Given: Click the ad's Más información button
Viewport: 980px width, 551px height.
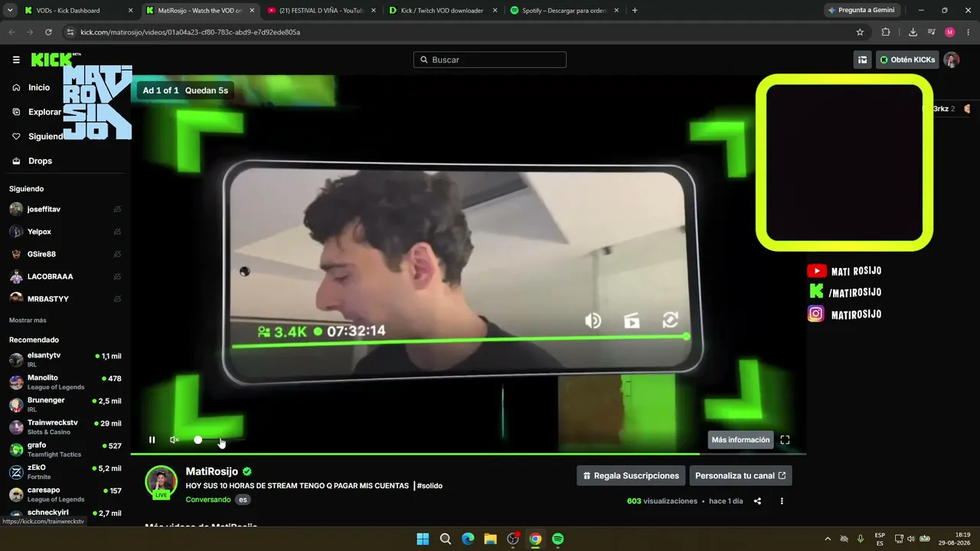Looking at the screenshot, I should pyautogui.click(x=740, y=440).
